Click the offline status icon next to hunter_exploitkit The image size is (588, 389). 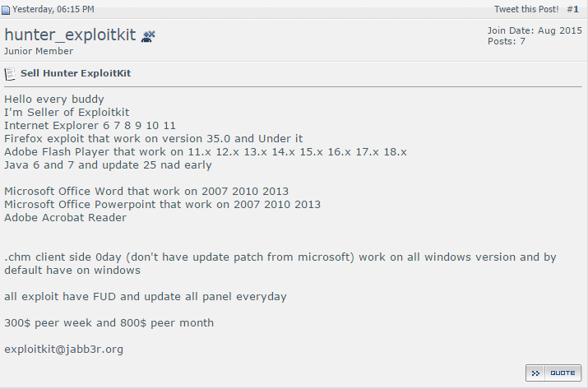point(148,36)
